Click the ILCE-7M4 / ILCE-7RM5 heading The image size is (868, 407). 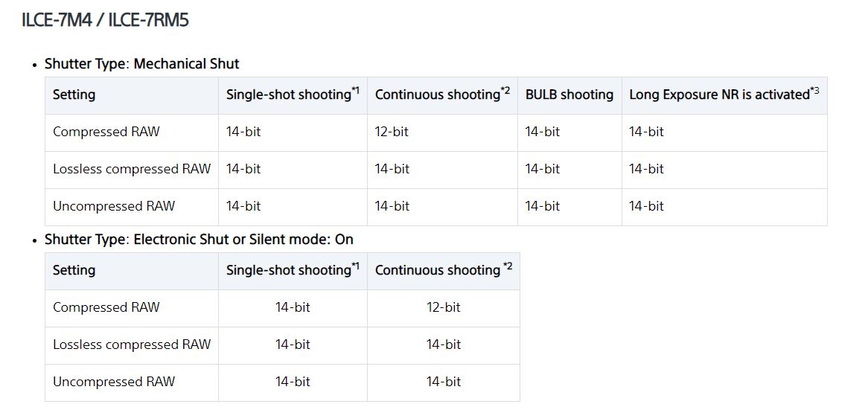[x=105, y=20]
